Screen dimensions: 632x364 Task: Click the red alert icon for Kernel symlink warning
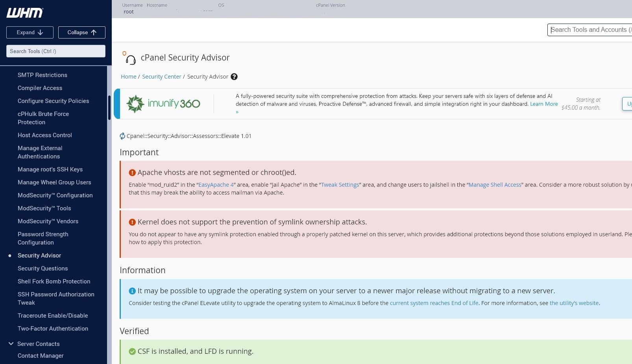pos(132,222)
